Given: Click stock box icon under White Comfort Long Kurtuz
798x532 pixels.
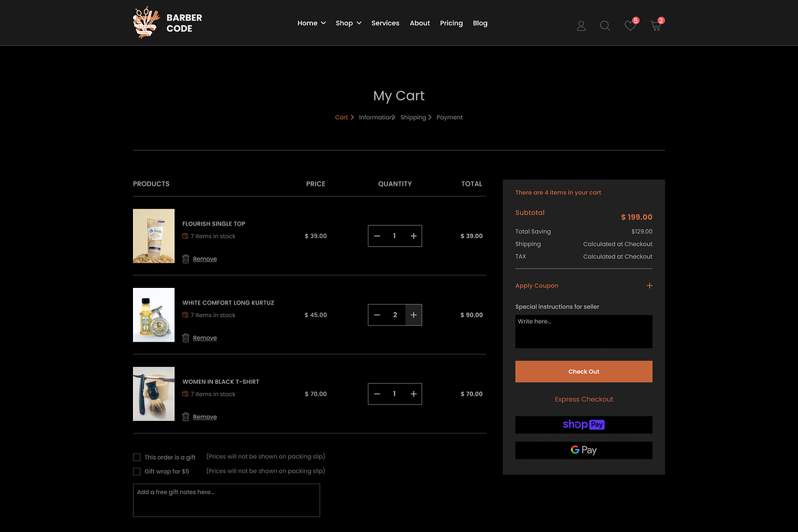Looking at the screenshot, I should tap(186, 315).
